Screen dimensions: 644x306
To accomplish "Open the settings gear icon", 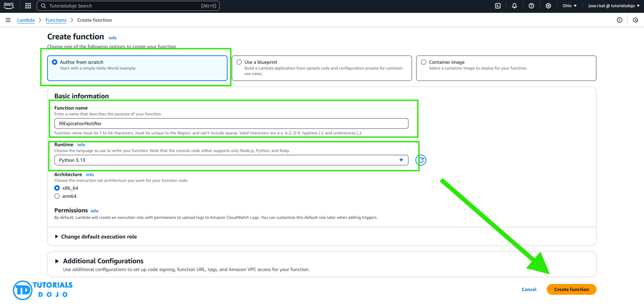I will click(548, 6).
